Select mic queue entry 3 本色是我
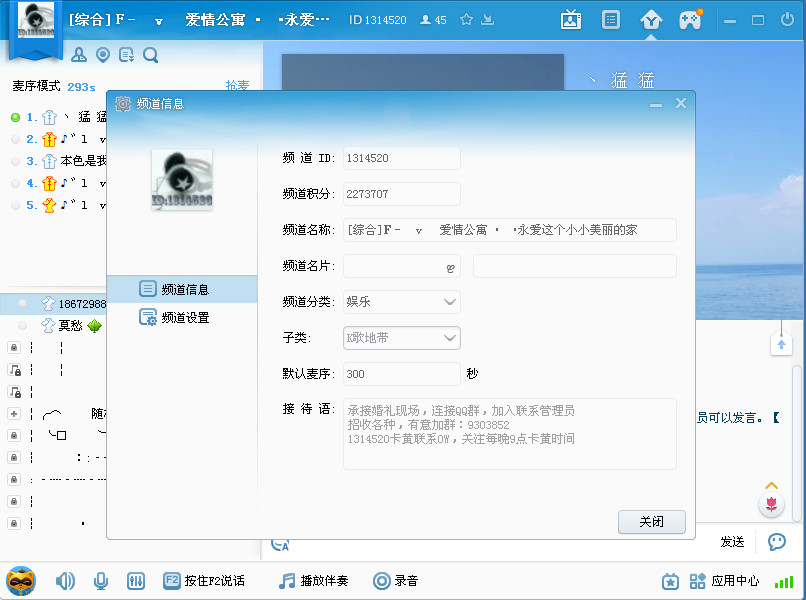Viewport: 806px width, 600px height. pos(58,161)
